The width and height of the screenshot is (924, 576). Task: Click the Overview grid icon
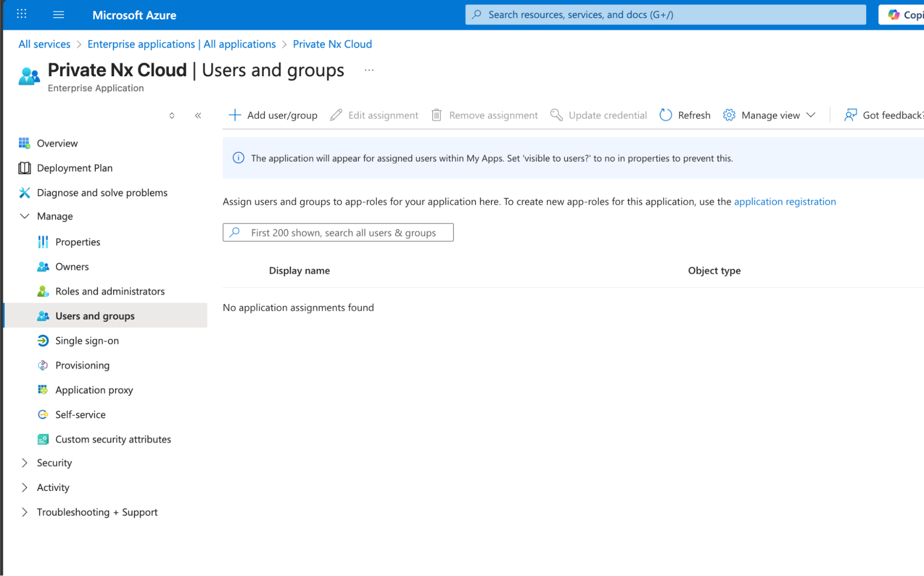[x=24, y=143]
